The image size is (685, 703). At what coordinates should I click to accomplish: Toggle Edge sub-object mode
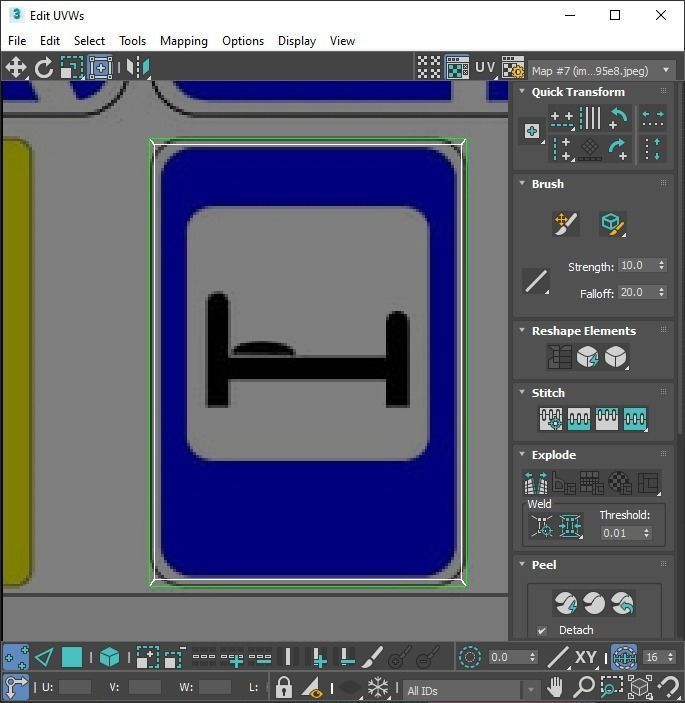44,658
